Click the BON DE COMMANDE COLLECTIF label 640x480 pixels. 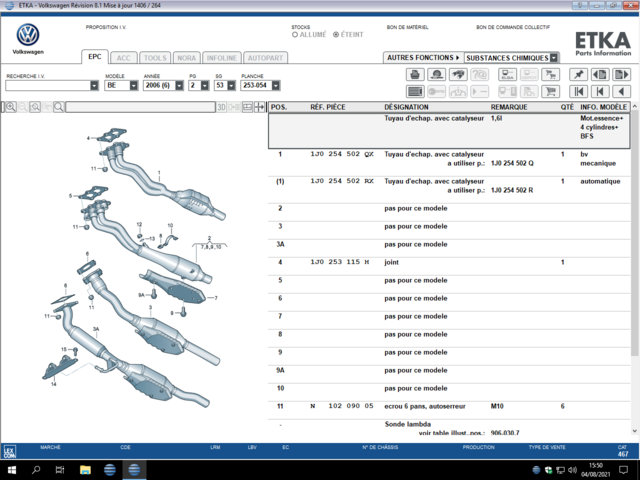coord(513,27)
